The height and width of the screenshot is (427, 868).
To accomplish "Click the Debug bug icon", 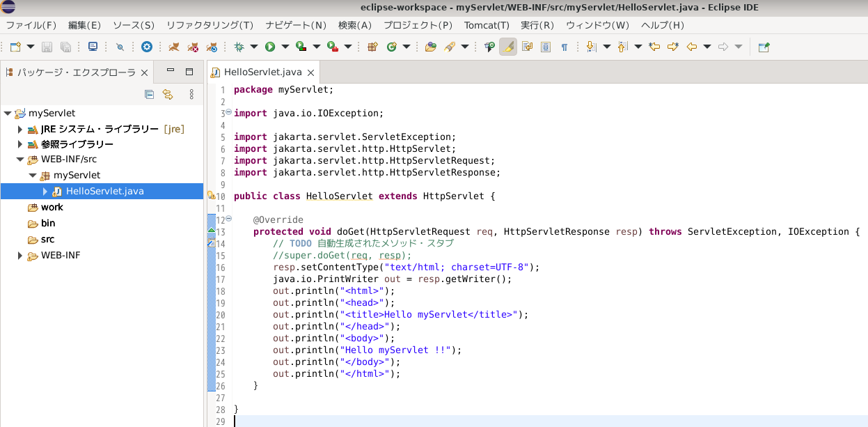I will click(239, 47).
